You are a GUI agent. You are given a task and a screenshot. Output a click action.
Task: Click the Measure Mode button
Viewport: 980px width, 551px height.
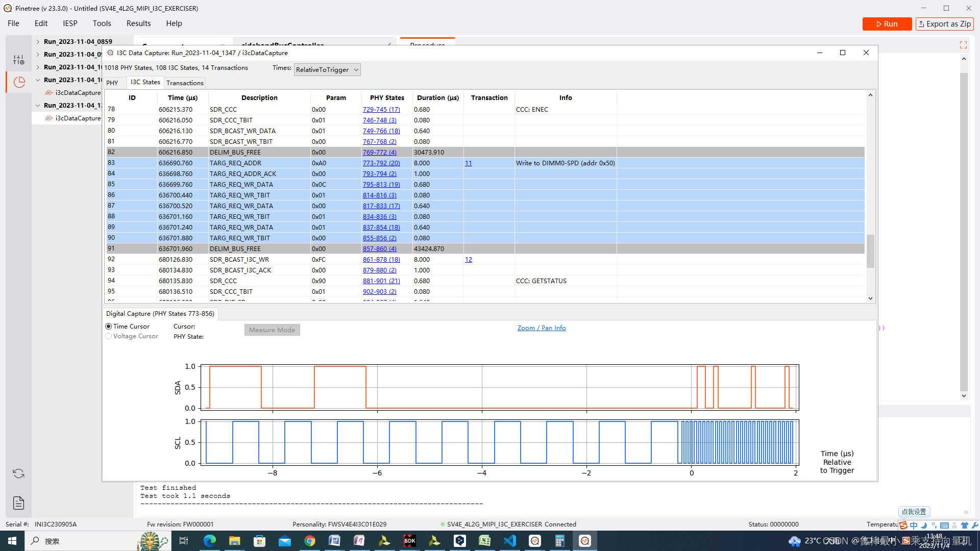point(272,330)
